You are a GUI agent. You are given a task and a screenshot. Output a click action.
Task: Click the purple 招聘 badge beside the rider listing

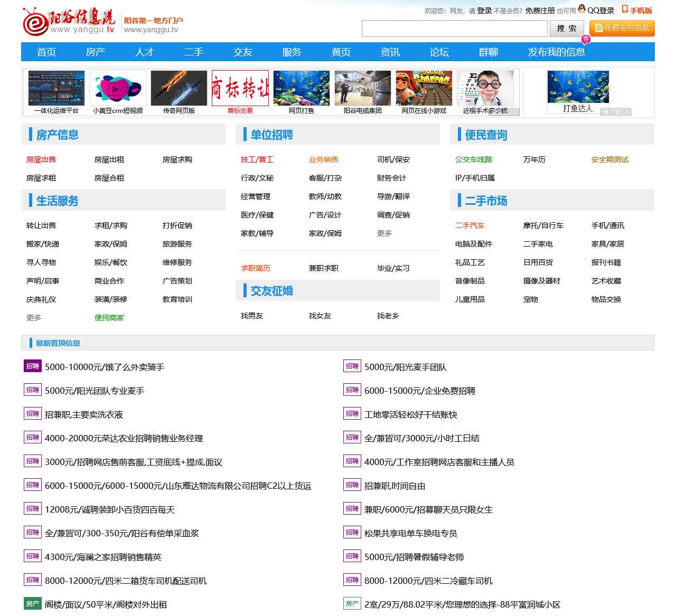pos(32,366)
